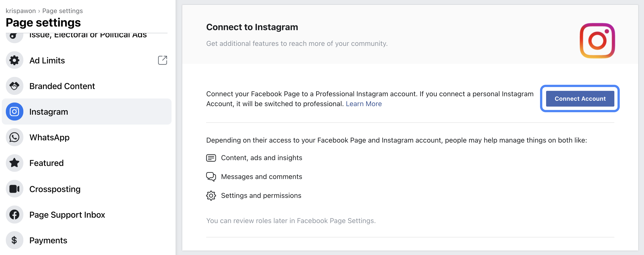
Task: Click the Crossposting video camera icon
Action: [15, 189]
